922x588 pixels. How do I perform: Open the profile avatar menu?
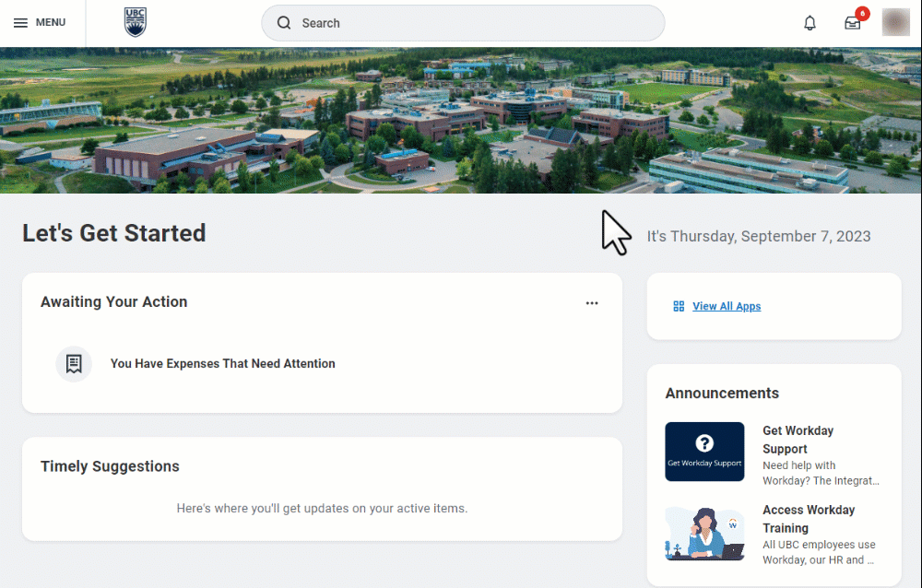coord(895,23)
